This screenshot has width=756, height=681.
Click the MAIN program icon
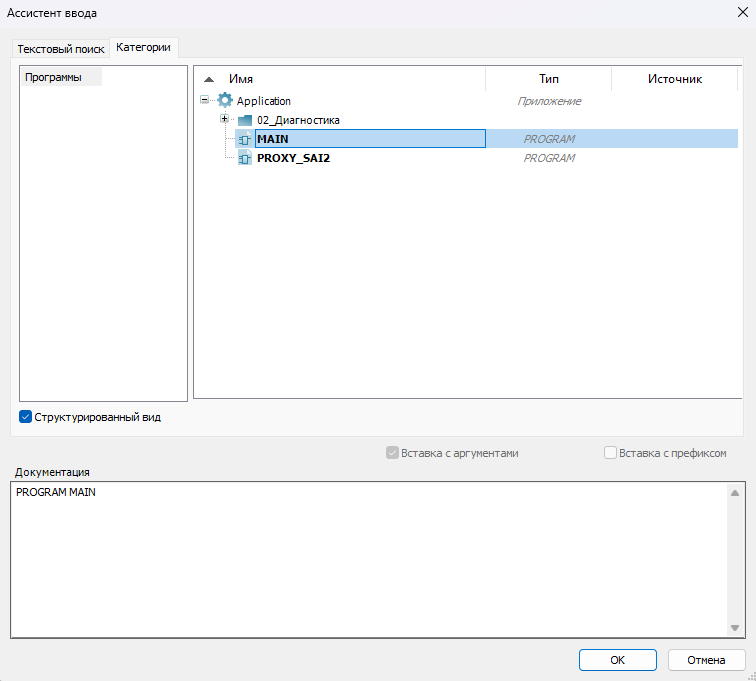(x=244, y=139)
